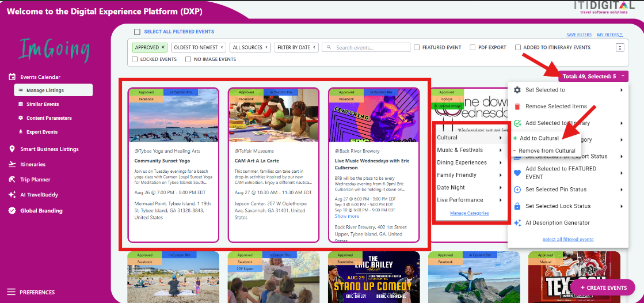The height and width of the screenshot is (303, 644).
Task: Click the Manage Categories link
Action: (x=470, y=213)
